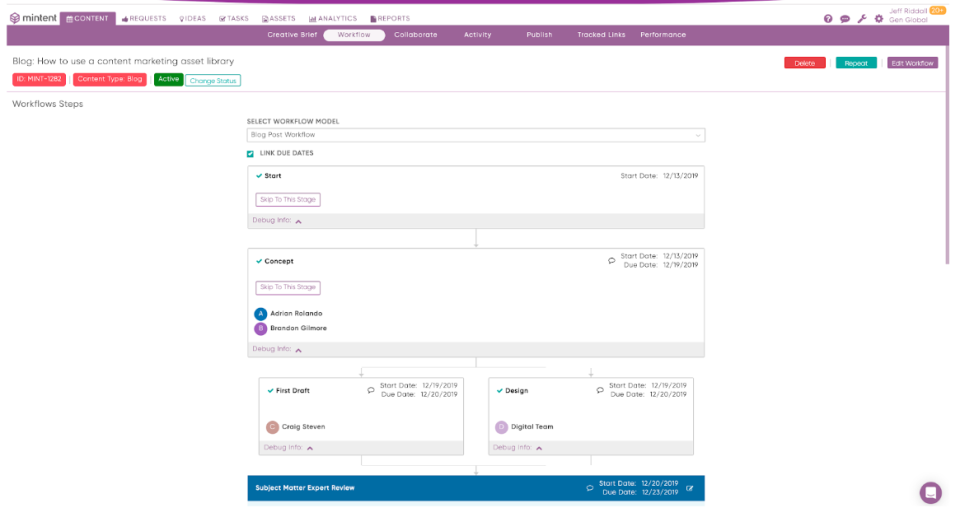
Task: Click the Start stage checkmark
Action: (x=259, y=176)
